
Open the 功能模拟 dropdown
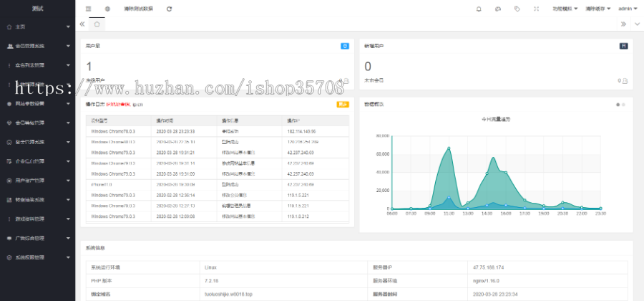[565, 9]
